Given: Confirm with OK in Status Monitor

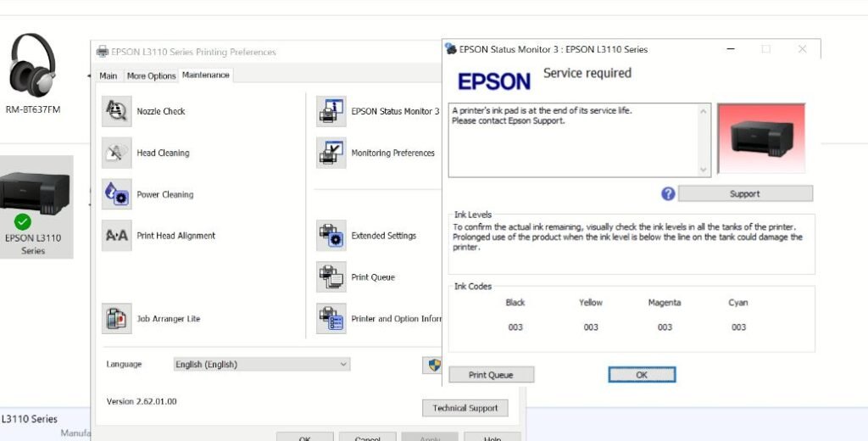Looking at the screenshot, I should coord(642,375).
